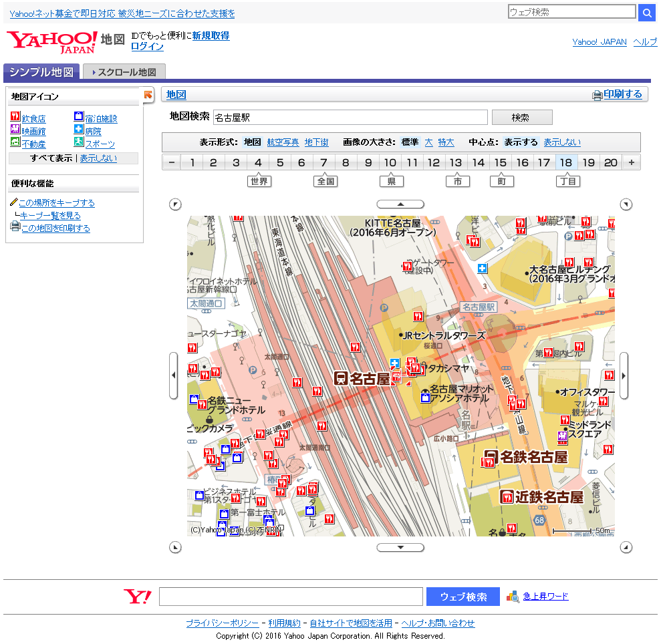Select 地図 display format

click(x=252, y=142)
